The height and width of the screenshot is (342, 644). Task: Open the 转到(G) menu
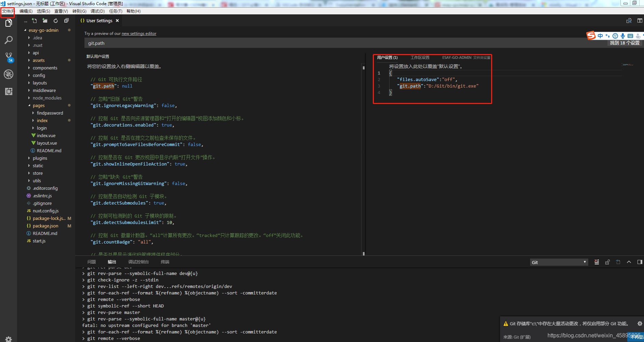pyautogui.click(x=79, y=11)
